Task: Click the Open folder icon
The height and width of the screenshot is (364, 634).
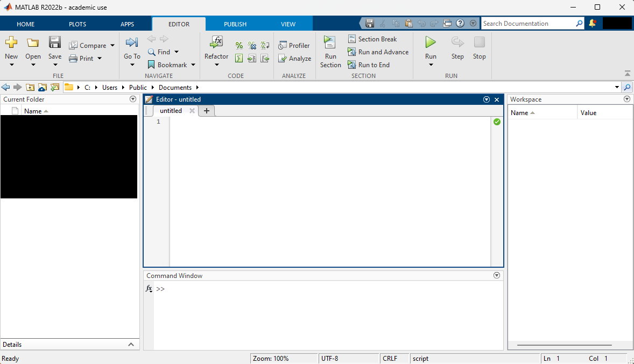Action: tap(33, 42)
